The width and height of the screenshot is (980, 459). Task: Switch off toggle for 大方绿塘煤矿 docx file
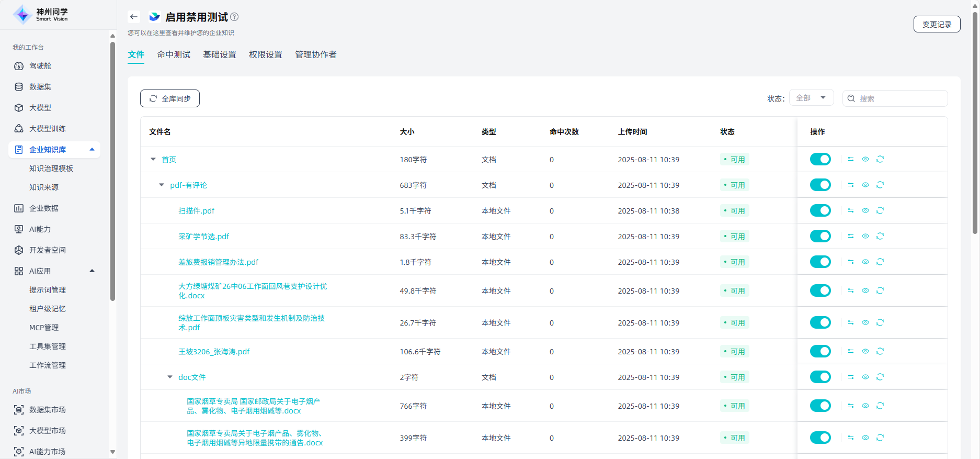pos(820,290)
